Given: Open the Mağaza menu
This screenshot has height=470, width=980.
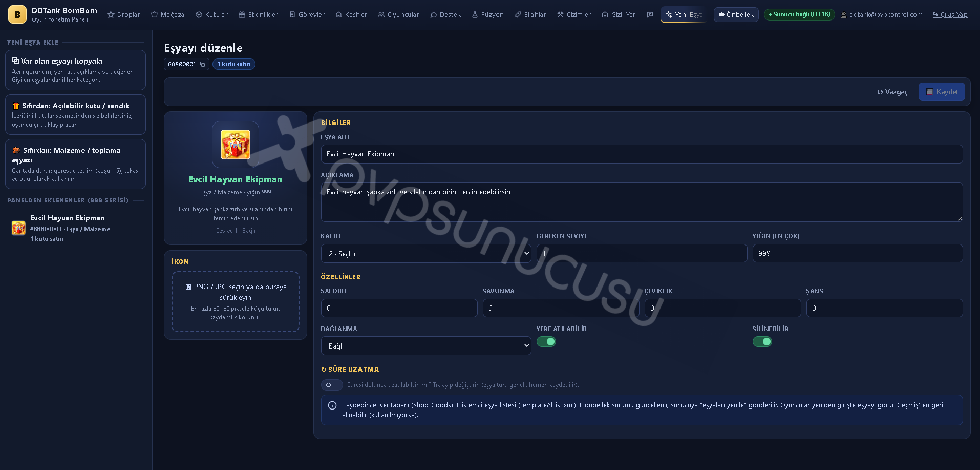Looking at the screenshot, I should (167, 14).
